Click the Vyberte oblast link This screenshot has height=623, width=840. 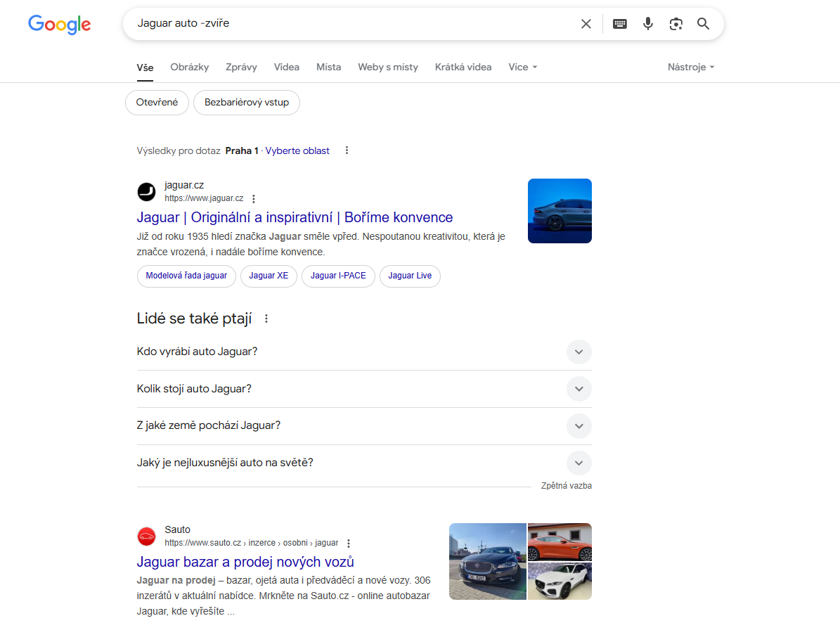click(x=297, y=151)
